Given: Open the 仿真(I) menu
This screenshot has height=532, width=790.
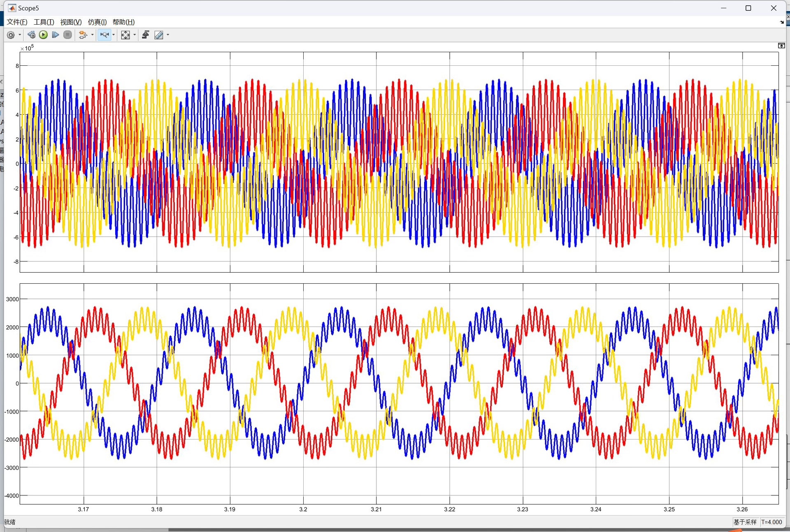Looking at the screenshot, I should point(97,22).
